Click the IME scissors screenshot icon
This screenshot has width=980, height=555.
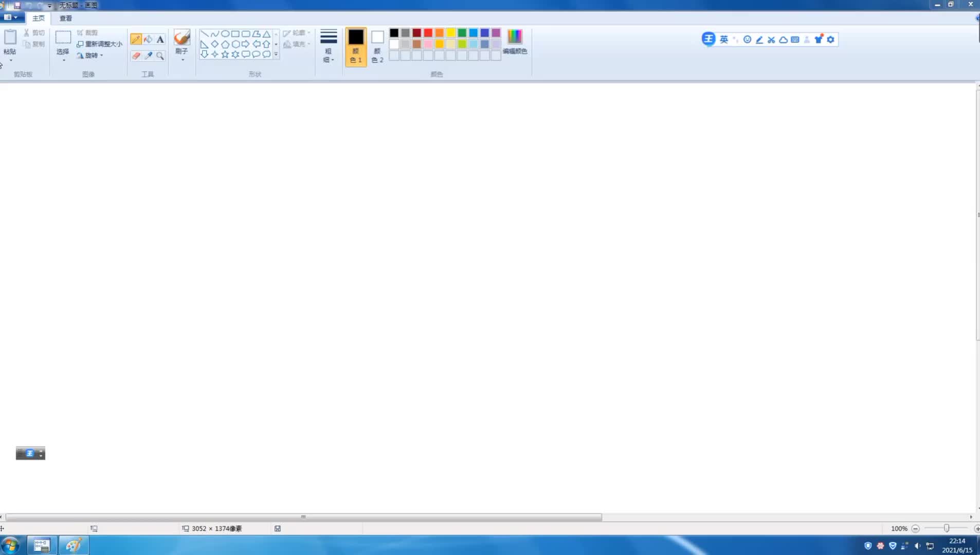771,40
